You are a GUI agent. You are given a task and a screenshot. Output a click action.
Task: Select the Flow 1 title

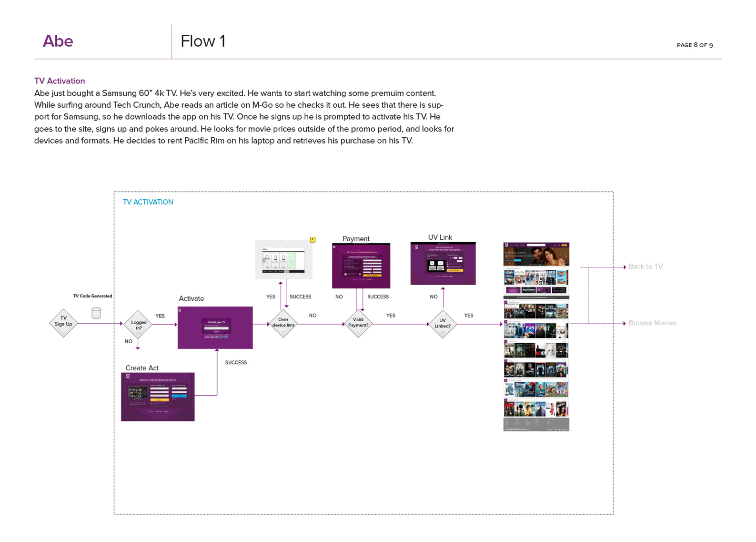click(x=203, y=41)
